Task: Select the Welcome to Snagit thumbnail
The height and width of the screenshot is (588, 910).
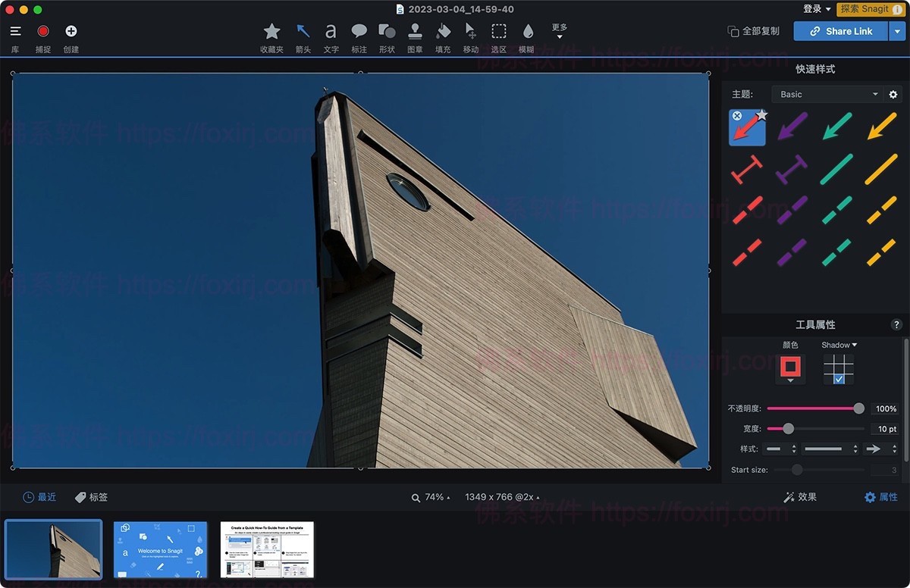Action: (160, 549)
